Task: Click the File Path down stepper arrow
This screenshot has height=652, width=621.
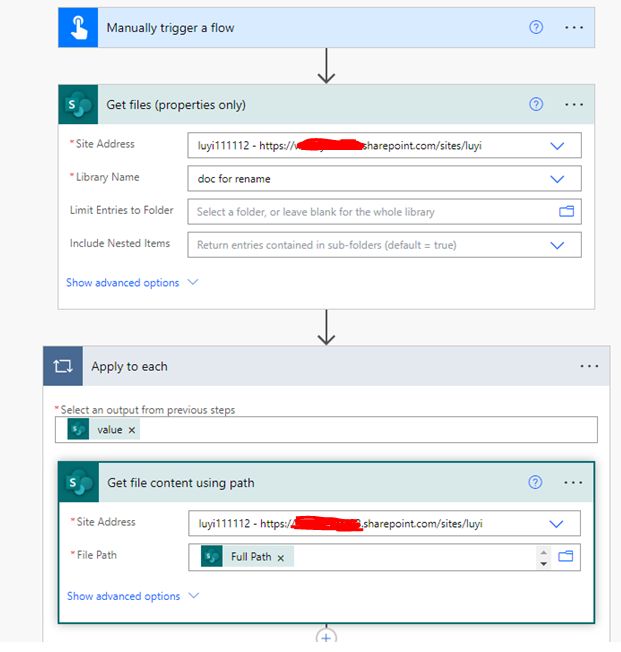Action: point(543,563)
